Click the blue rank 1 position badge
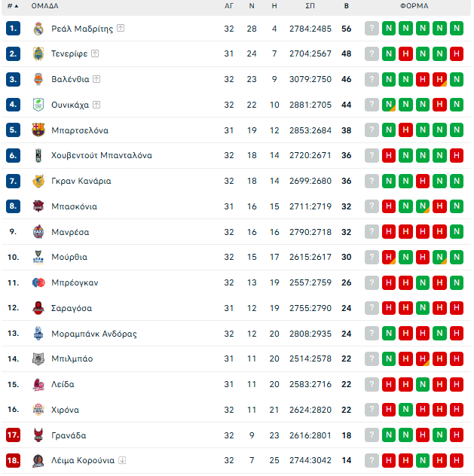Image resolution: width=474 pixels, height=476 pixels. tap(13, 28)
